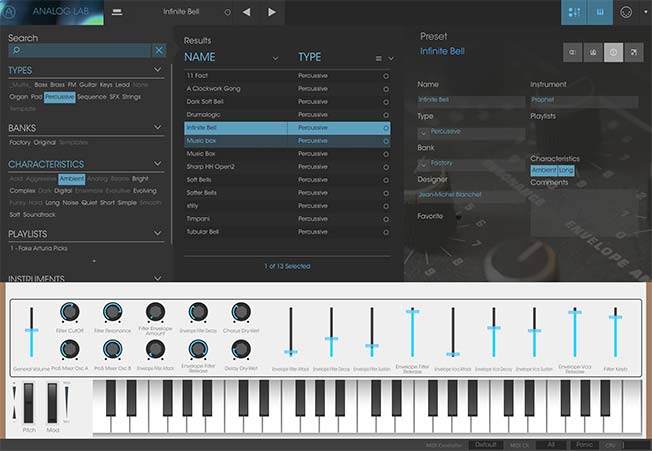
Task: Open the small dropdown arrow next to the MIDI icon
Action: click(646, 12)
